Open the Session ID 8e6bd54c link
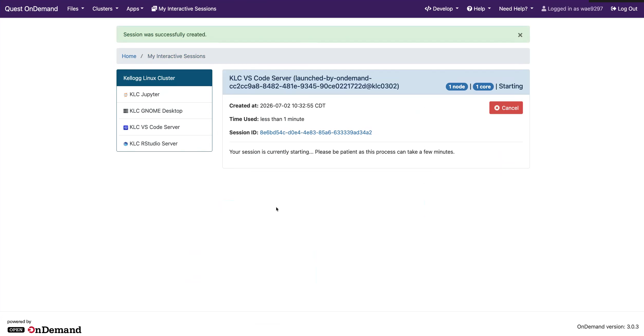This screenshot has width=644, height=336. click(316, 133)
